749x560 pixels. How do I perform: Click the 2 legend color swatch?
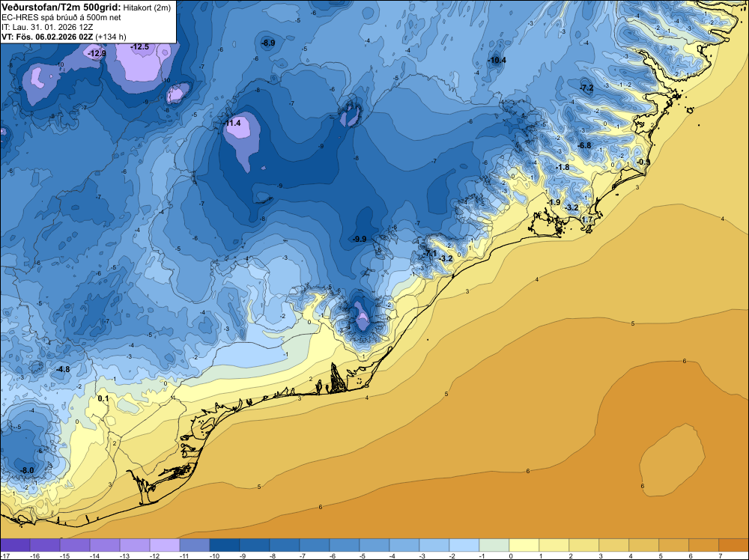[x=583, y=545]
